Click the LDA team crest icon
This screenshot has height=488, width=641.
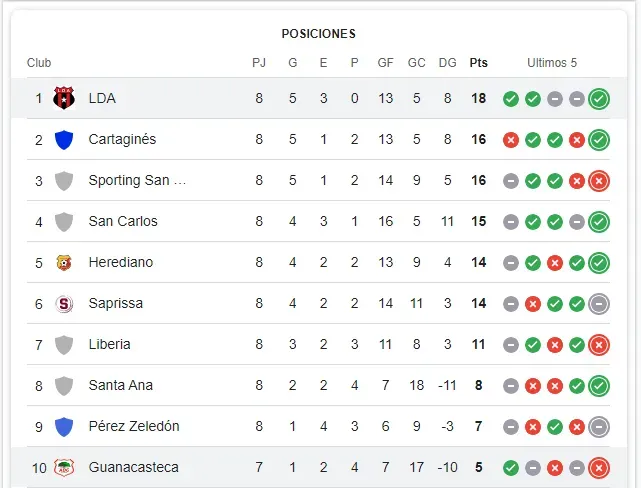coord(64,98)
